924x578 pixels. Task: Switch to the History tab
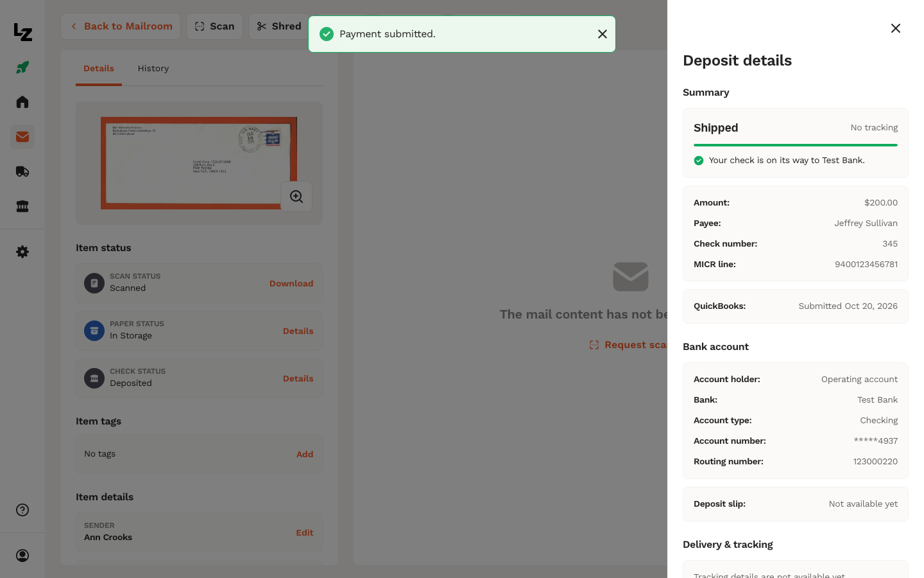click(x=153, y=69)
